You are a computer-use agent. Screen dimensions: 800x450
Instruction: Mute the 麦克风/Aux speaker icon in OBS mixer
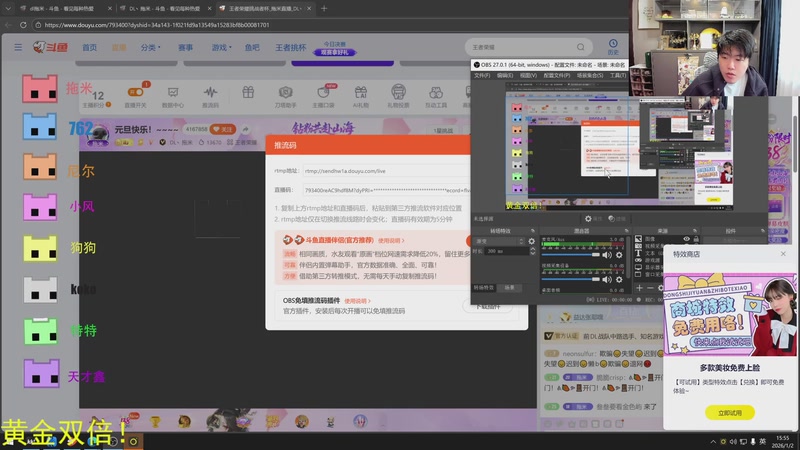coord(607,255)
